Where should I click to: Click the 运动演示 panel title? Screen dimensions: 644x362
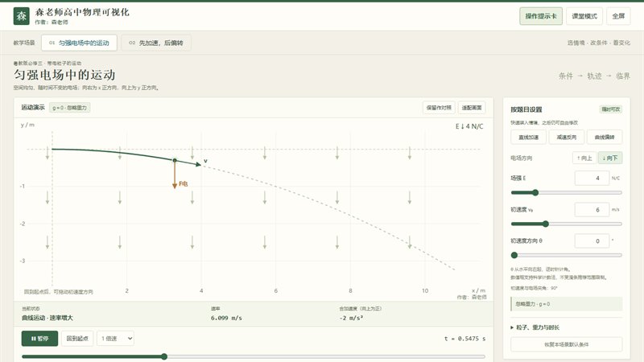pyautogui.click(x=33, y=108)
